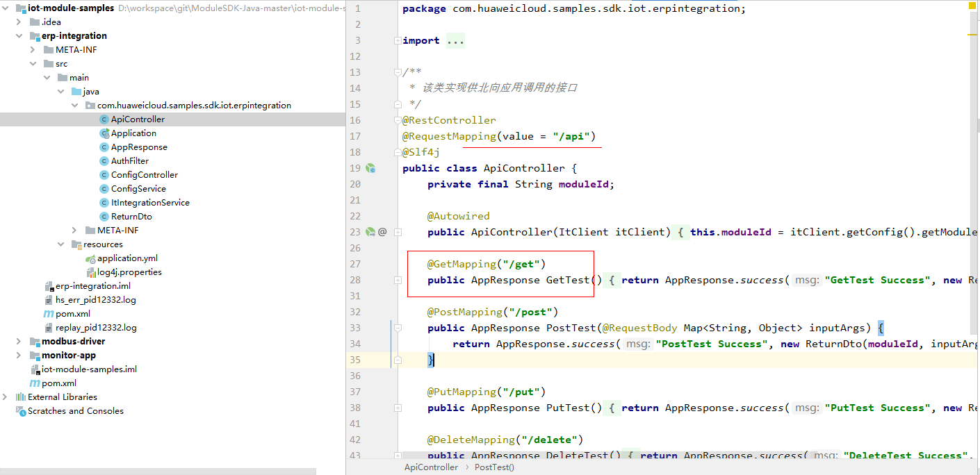The width and height of the screenshot is (980, 475).
Task: Open the AuthFilter class file
Action: coord(130,161)
